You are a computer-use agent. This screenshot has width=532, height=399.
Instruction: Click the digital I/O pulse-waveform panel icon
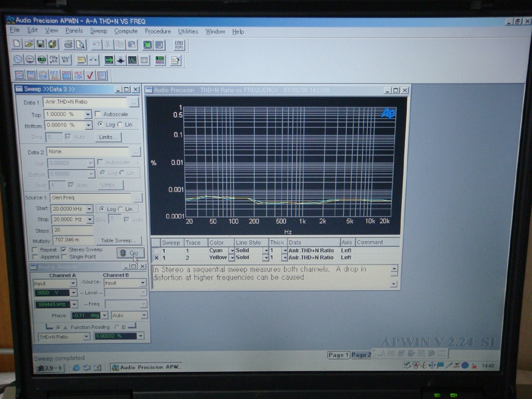54,60
